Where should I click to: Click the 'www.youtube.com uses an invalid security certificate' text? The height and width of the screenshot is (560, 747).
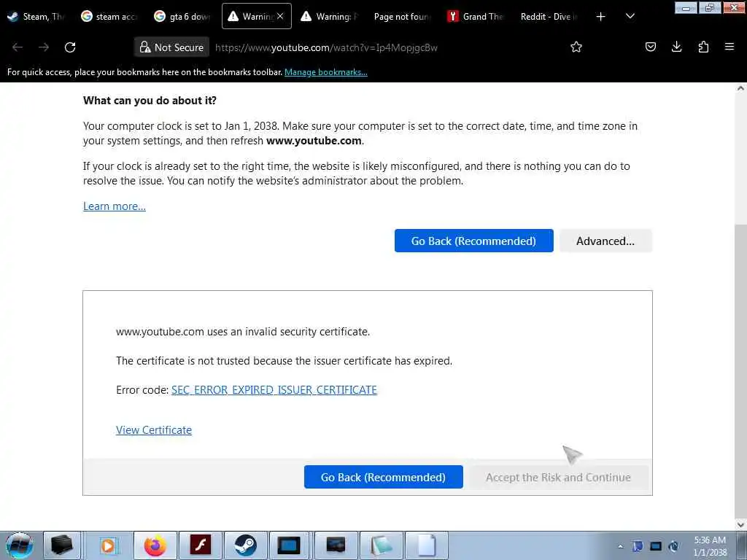[x=243, y=332]
